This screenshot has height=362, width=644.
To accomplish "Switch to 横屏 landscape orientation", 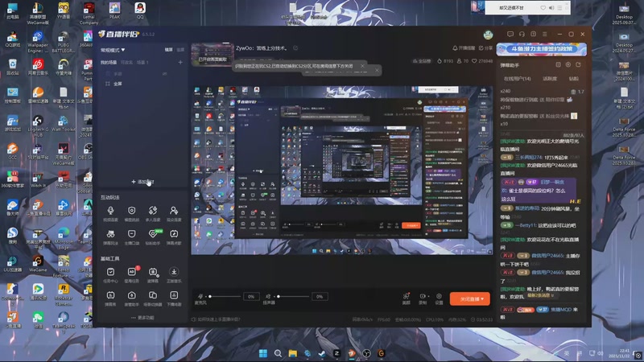I will [169, 50].
